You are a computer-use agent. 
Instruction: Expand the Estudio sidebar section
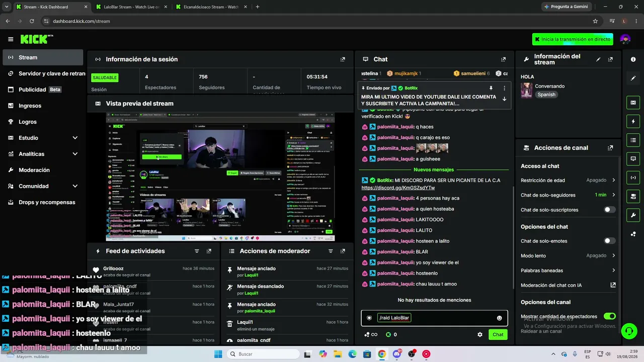[x=43, y=138]
